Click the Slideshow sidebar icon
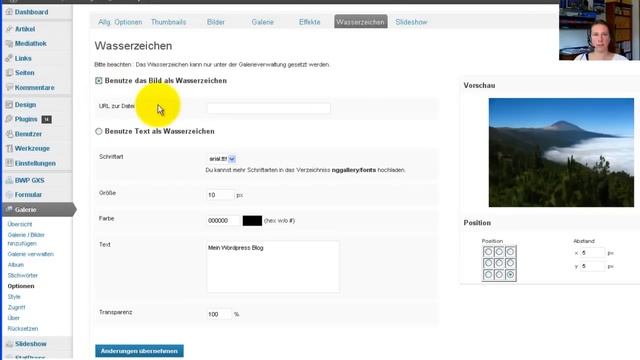 [9, 344]
